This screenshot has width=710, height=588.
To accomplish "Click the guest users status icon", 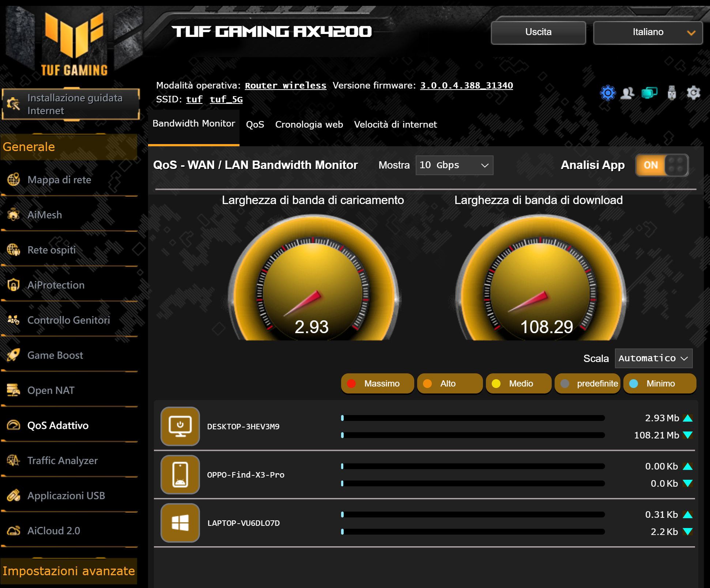I will point(628,93).
